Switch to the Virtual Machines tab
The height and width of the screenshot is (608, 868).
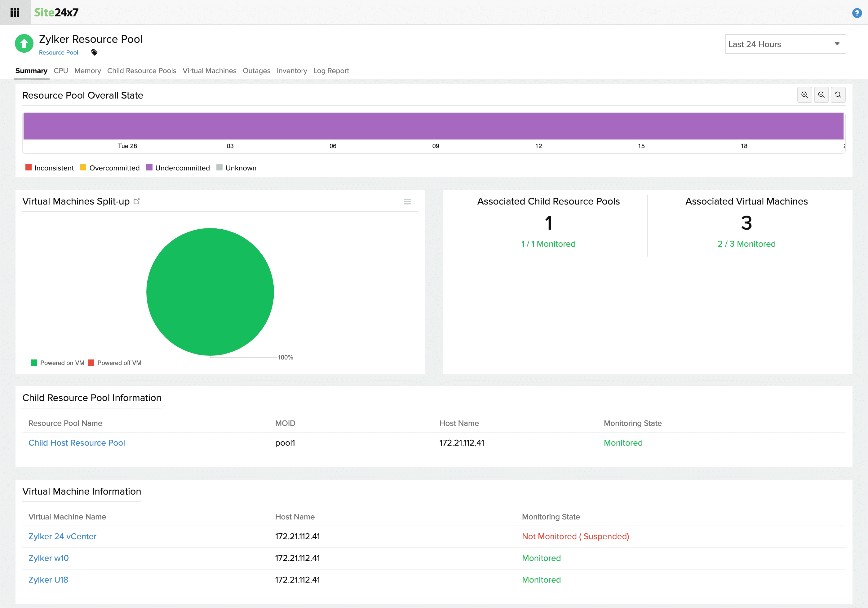(210, 71)
